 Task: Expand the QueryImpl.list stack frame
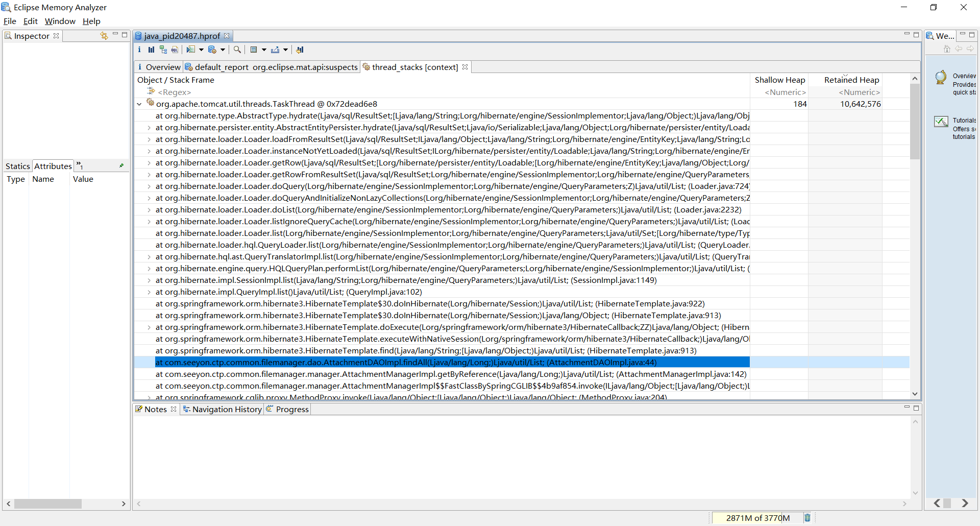coord(149,292)
